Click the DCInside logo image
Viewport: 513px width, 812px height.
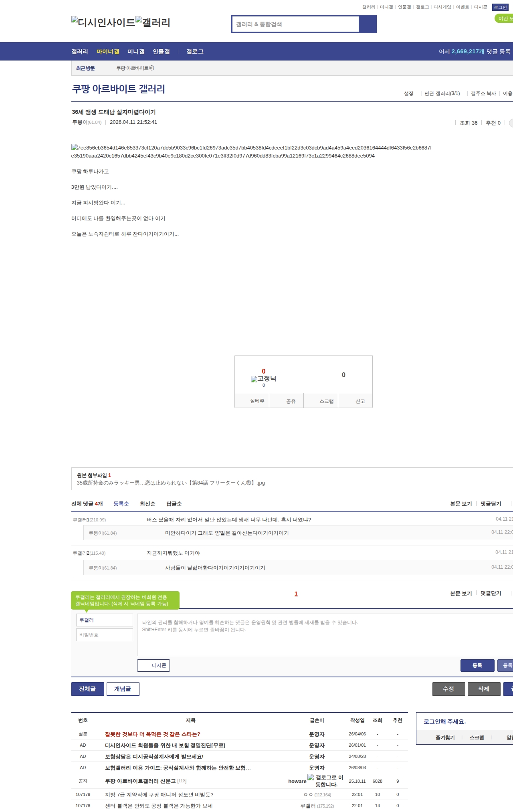[x=103, y=22]
